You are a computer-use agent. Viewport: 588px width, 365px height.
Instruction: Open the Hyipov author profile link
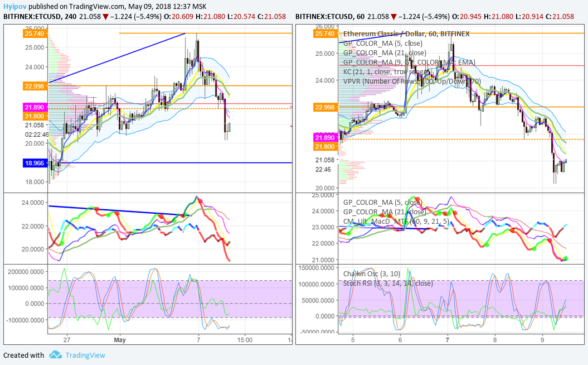click(x=15, y=6)
